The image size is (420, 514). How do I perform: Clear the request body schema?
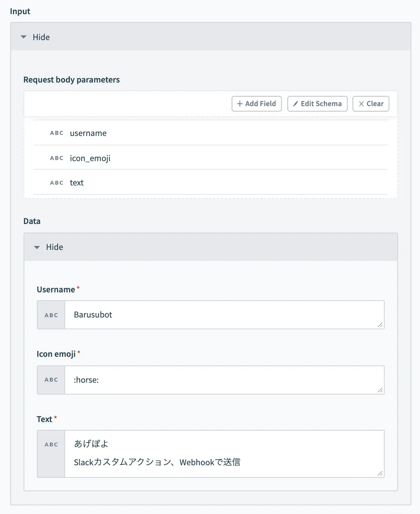371,104
